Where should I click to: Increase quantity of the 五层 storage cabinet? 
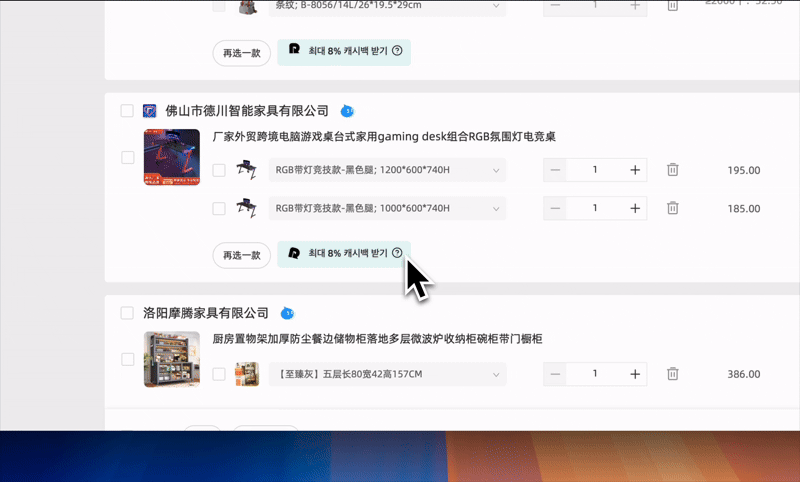[x=635, y=374]
